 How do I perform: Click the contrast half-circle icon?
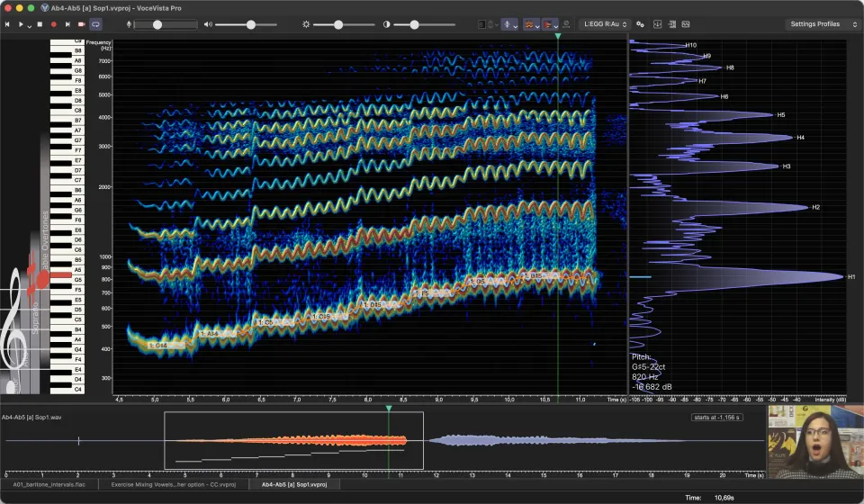pos(386,24)
